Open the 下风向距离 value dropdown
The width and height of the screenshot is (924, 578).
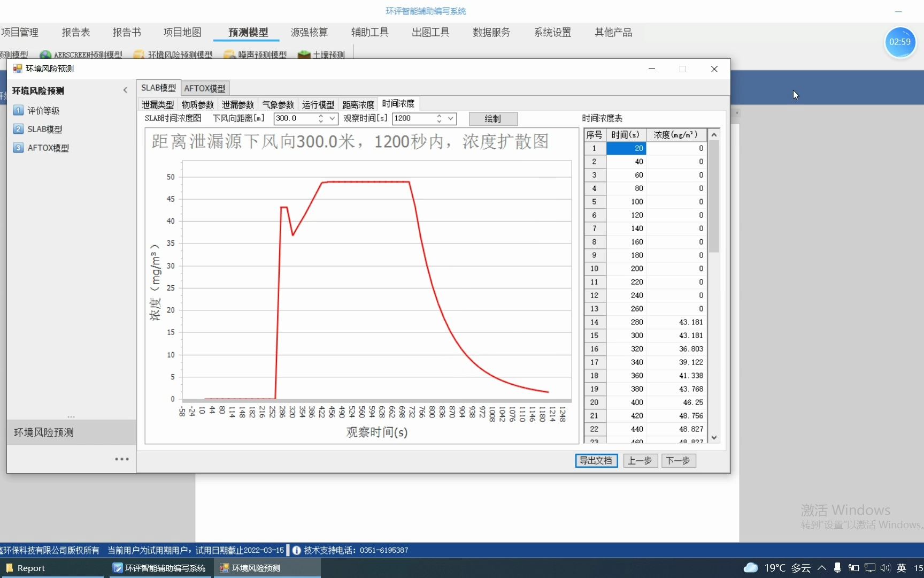[x=332, y=118]
